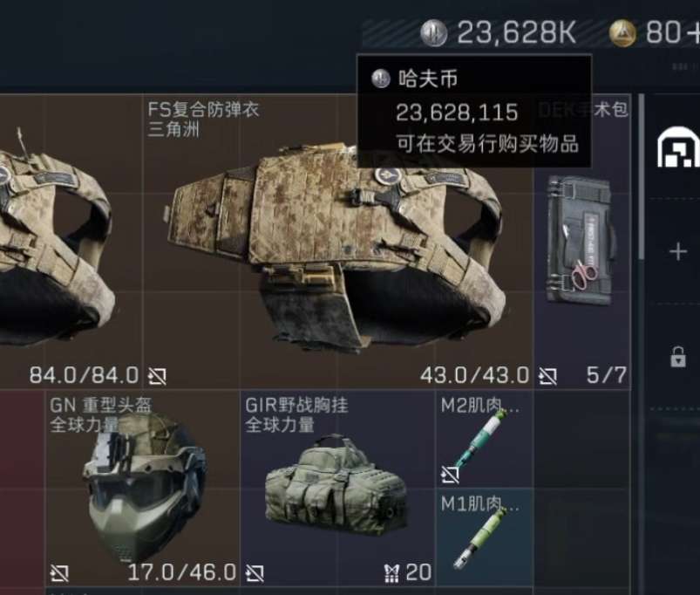Image resolution: width=700 pixels, height=595 pixels.
Task: Select the armor vest with 84.0/84.0 durability
Action: 71,241
